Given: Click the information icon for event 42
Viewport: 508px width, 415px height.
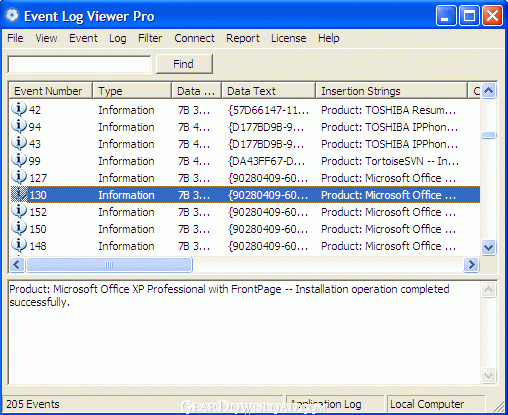Looking at the screenshot, I should pos(19,109).
